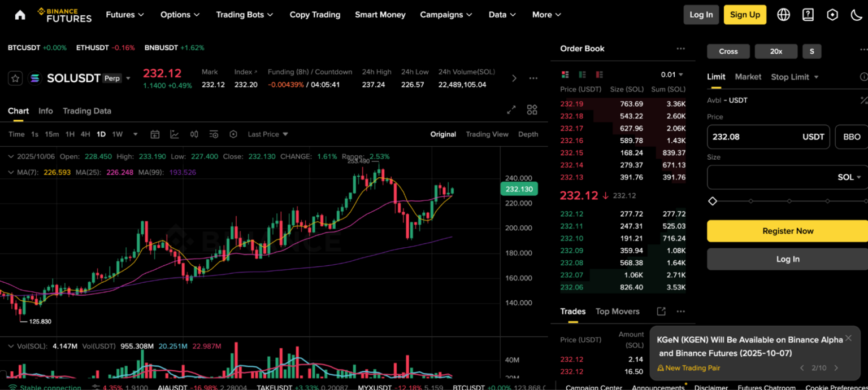Image resolution: width=868 pixels, height=390 pixels.
Task: Show only buy orders in order book
Action: (582, 75)
